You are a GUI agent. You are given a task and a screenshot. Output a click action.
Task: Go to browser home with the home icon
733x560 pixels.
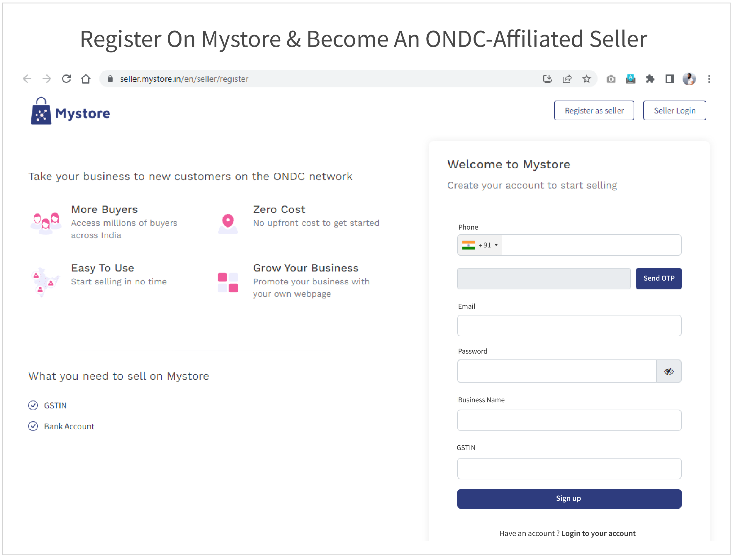pyautogui.click(x=86, y=79)
